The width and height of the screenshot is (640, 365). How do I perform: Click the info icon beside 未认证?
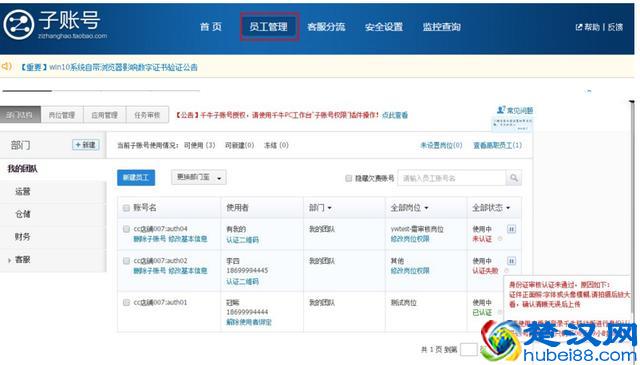pyautogui.click(x=500, y=239)
